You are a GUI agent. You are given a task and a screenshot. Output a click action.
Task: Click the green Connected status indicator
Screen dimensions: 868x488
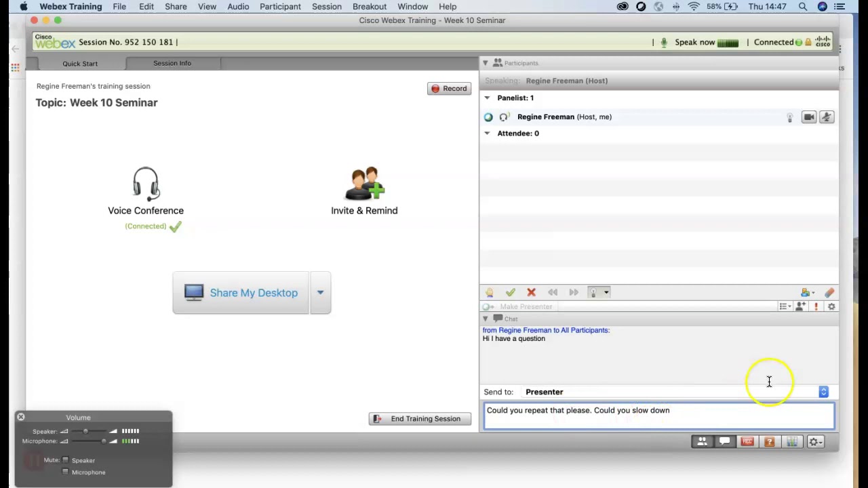(x=799, y=42)
